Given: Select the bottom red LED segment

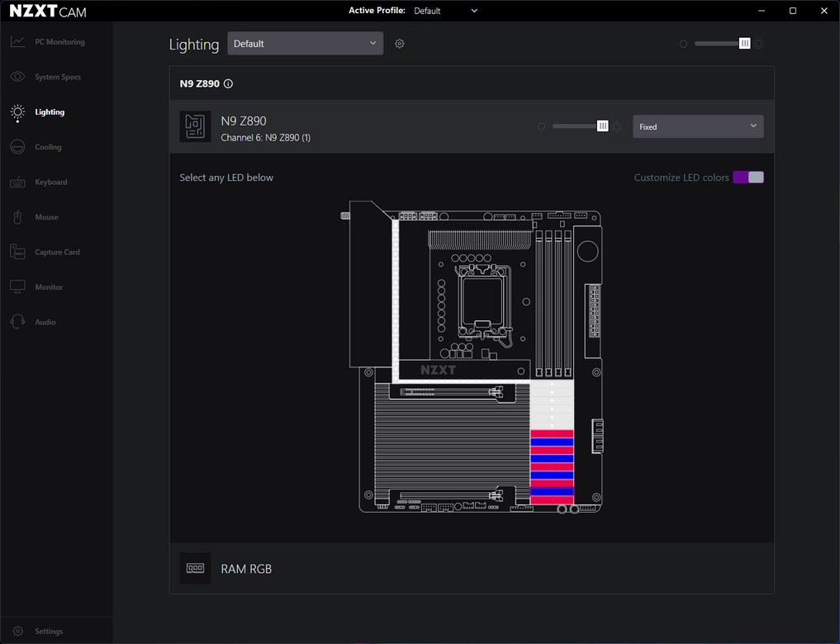Looking at the screenshot, I should (x=552, y=500).
